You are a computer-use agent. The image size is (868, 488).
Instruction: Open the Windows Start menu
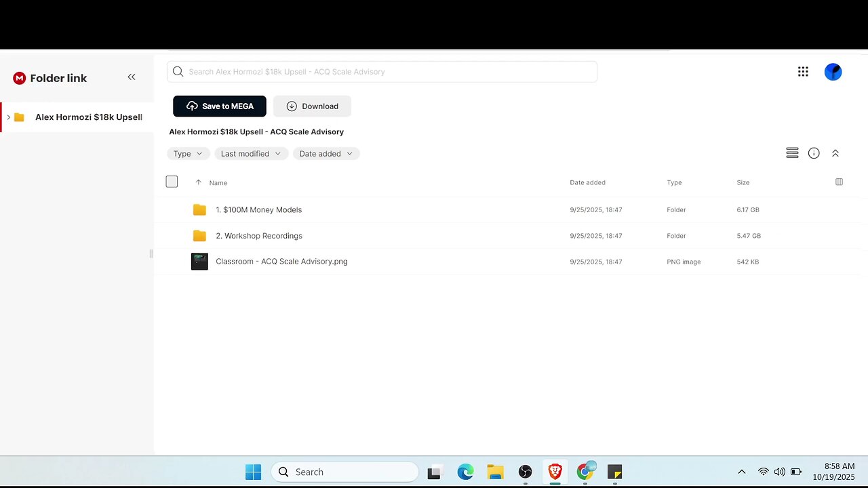pyautogui.click(x=253, y=472)
